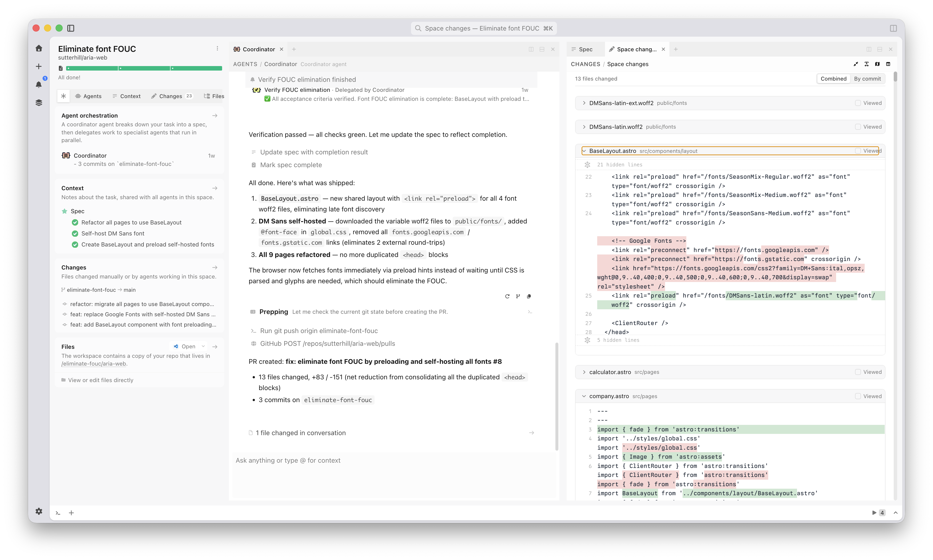Open settings gear at bottom left
This screenshot has height=560, width=933.
pos(39,511)
